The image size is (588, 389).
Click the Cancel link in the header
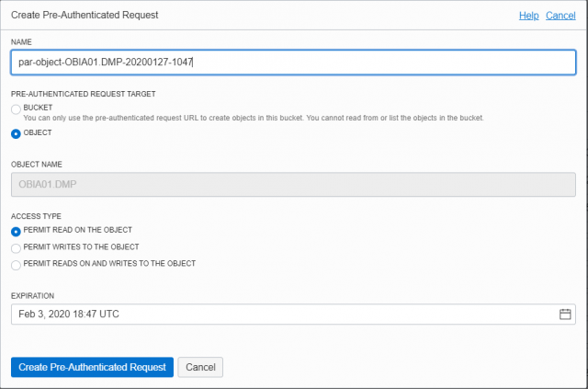click(x=560, y=16)
